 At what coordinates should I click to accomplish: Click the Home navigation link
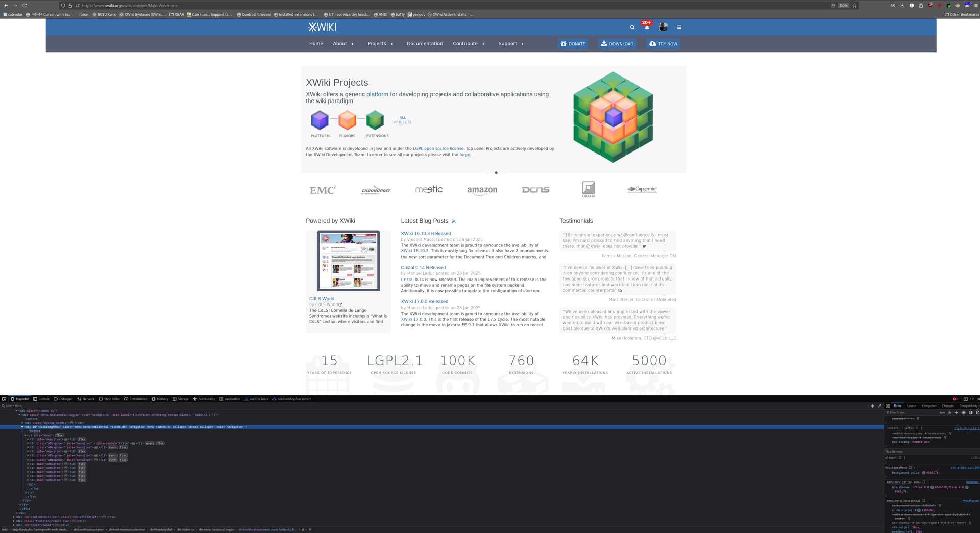tap(316, 44)
